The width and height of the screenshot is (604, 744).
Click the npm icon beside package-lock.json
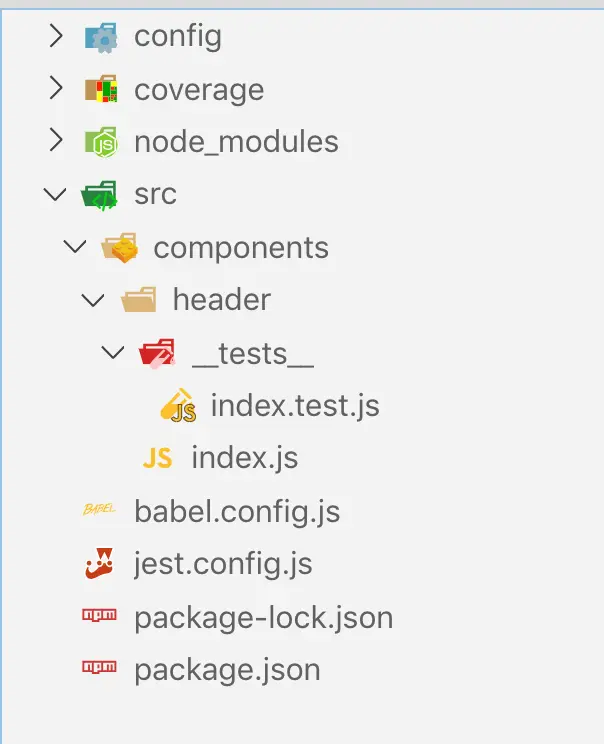click(x=101, y=617)
